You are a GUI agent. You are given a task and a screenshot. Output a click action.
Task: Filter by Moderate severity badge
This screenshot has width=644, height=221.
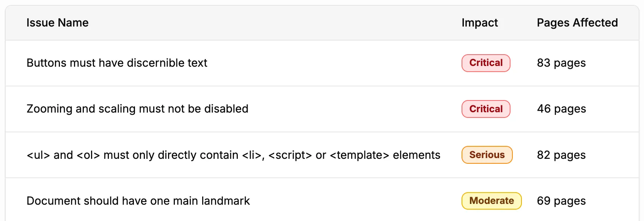click(491, 201)
